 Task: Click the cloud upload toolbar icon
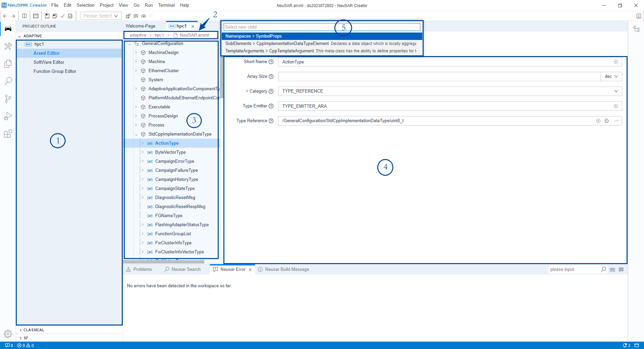click(144, 16)
